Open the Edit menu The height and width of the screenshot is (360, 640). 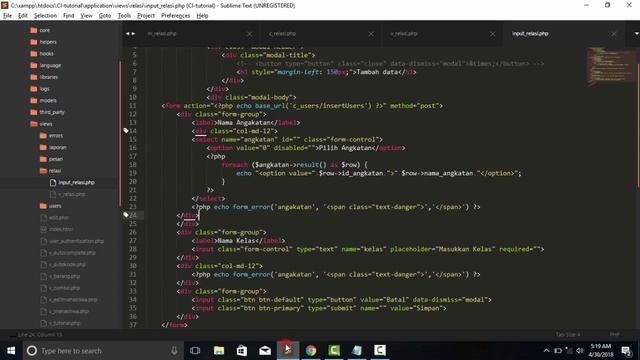pos(23,16)
